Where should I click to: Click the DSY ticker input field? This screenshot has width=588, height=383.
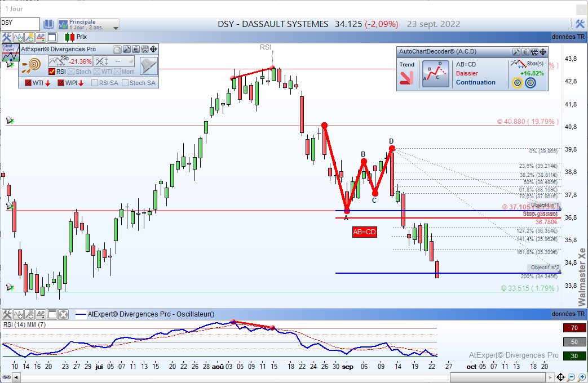coord(20,24)
